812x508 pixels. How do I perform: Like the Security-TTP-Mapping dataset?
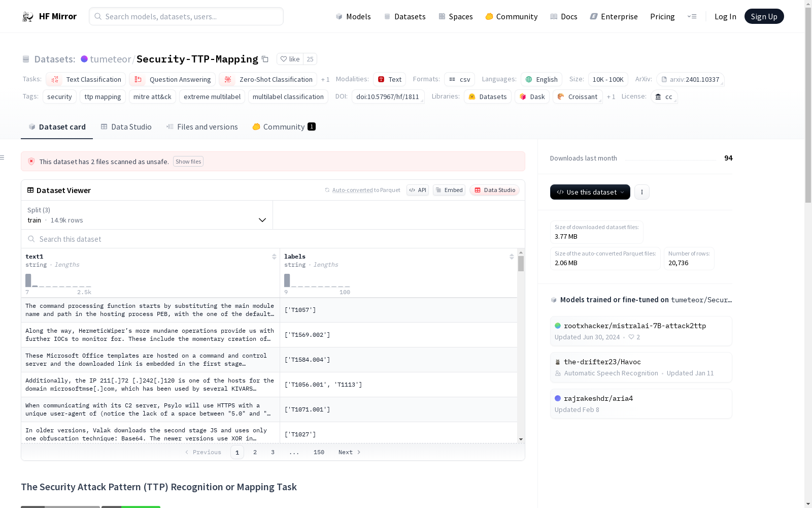(290, 59)
